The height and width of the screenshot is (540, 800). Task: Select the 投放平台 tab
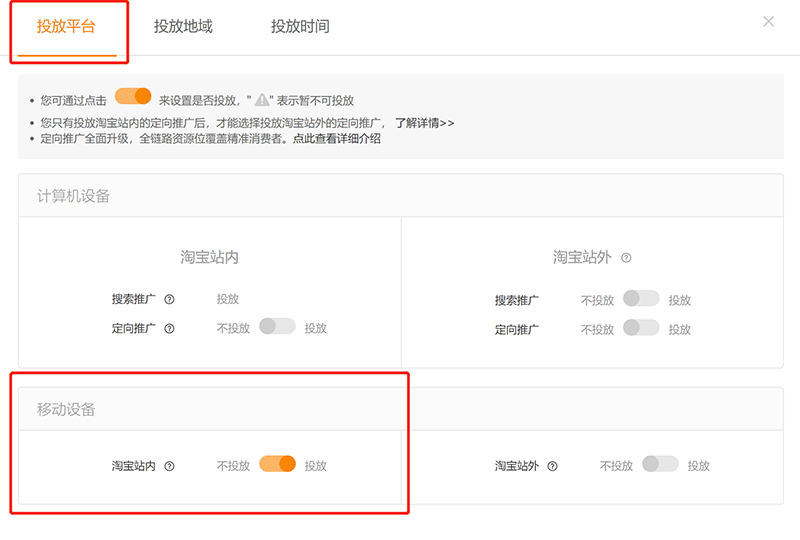click(66, 27)
